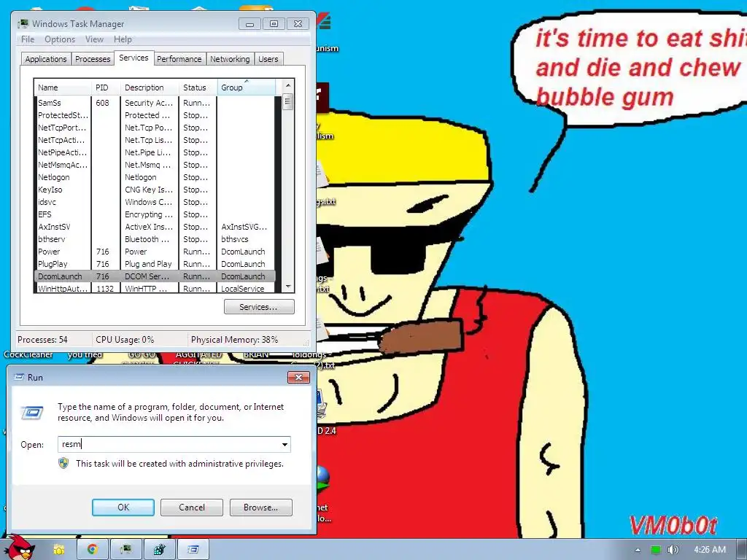Sort services by Group column header
Viewport: 747px width, 560px height.
click(x=247, y=87)
